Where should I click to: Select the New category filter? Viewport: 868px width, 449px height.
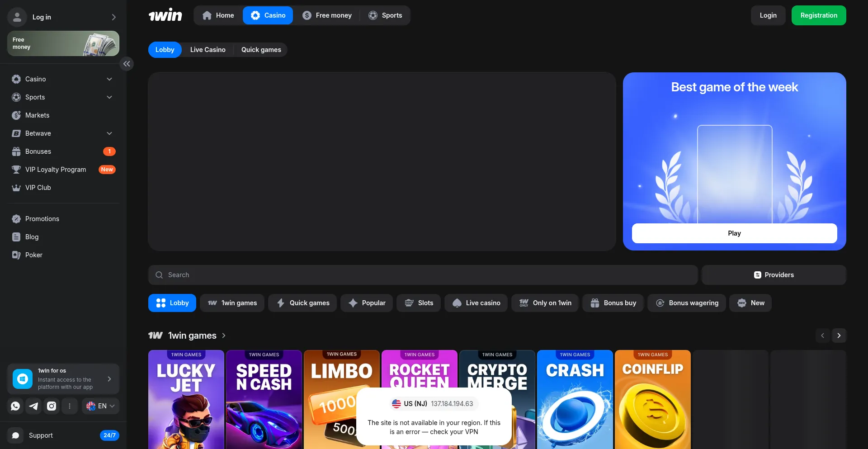(x=750, y=303)
